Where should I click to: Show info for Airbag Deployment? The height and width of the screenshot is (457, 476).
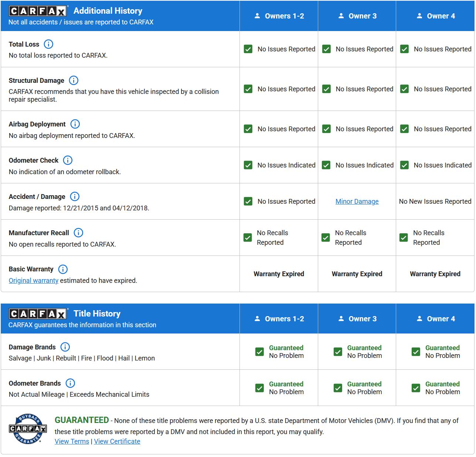[x=75, y=124]
